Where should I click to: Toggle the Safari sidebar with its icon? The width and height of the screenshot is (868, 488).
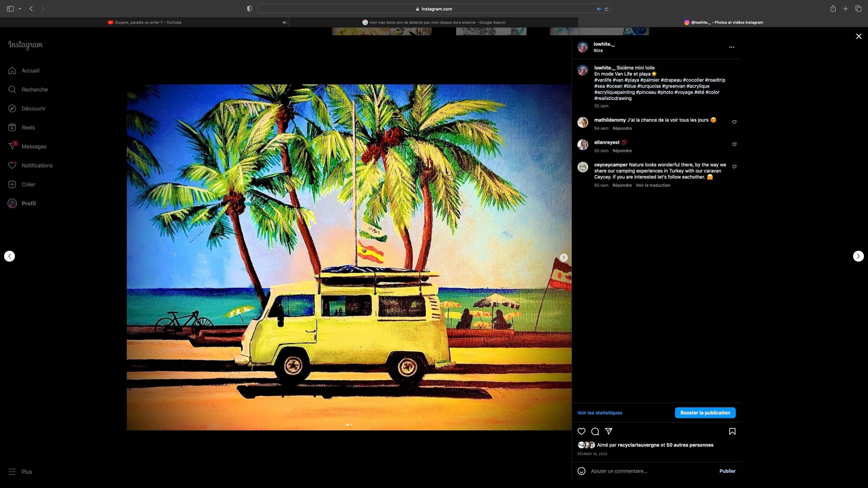(10, 8)
